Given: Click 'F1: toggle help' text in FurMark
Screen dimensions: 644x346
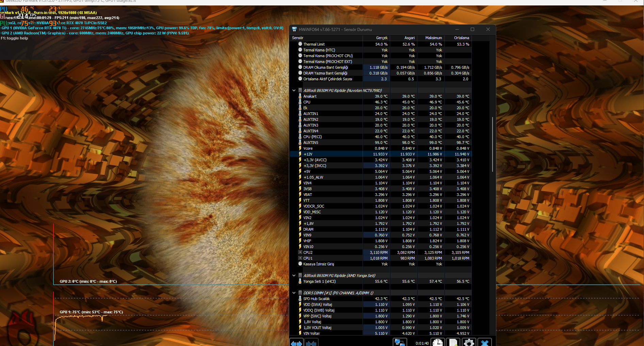Looking at the screenshot, I should (14, 38).
